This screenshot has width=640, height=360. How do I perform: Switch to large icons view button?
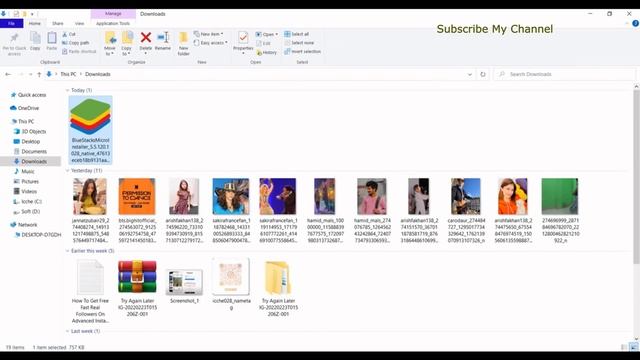point(633,347)
